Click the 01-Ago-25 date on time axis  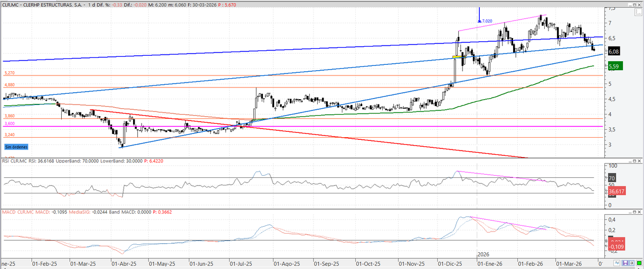(x=286, y=264)
